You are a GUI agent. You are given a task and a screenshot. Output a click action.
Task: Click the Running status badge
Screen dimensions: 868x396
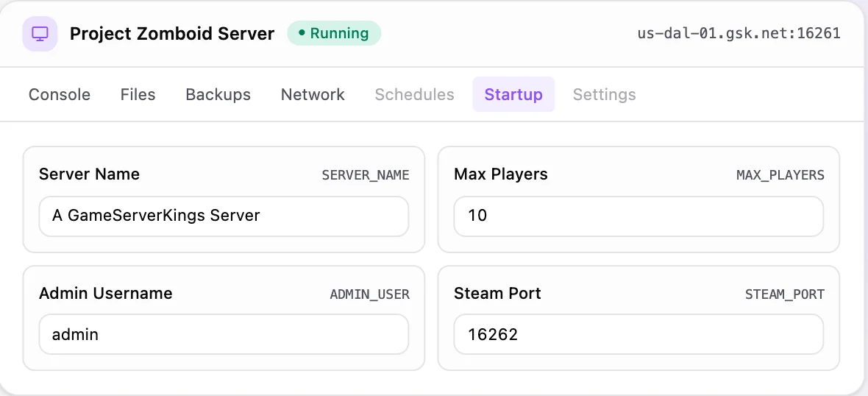(x=334, y=33)
